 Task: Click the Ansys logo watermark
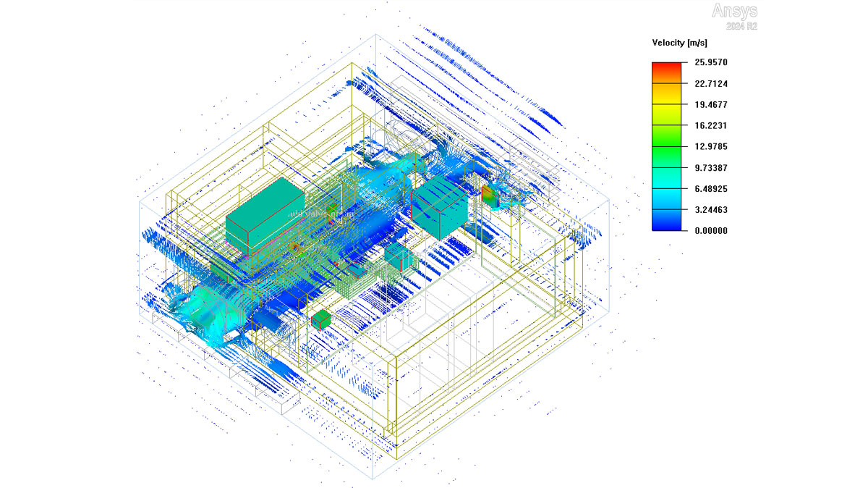pyautogui.click(x=735, y=11)
